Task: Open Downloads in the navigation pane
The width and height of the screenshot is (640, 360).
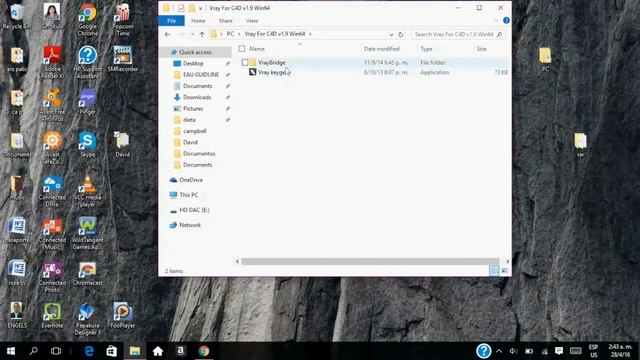Action: tap(197, 97)
